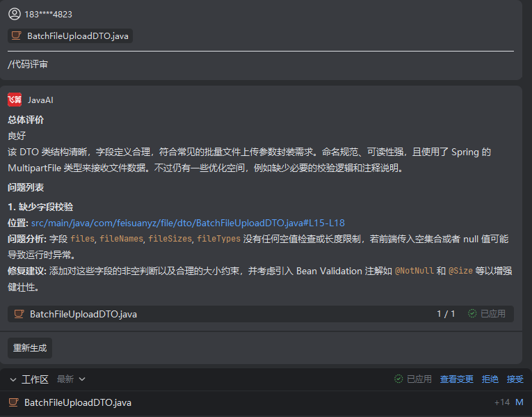
Task: Click the Java icon in the applied-change file row
Action: tap(19, 314)
